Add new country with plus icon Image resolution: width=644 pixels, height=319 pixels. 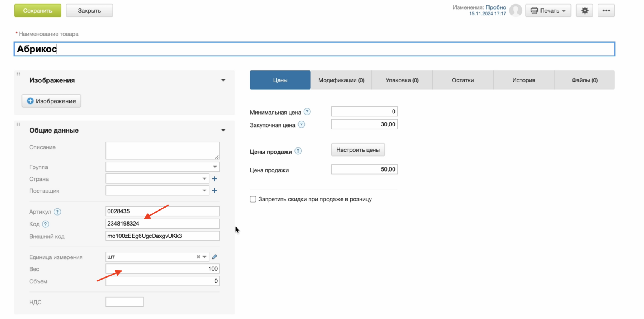click(x=215, y=179)
